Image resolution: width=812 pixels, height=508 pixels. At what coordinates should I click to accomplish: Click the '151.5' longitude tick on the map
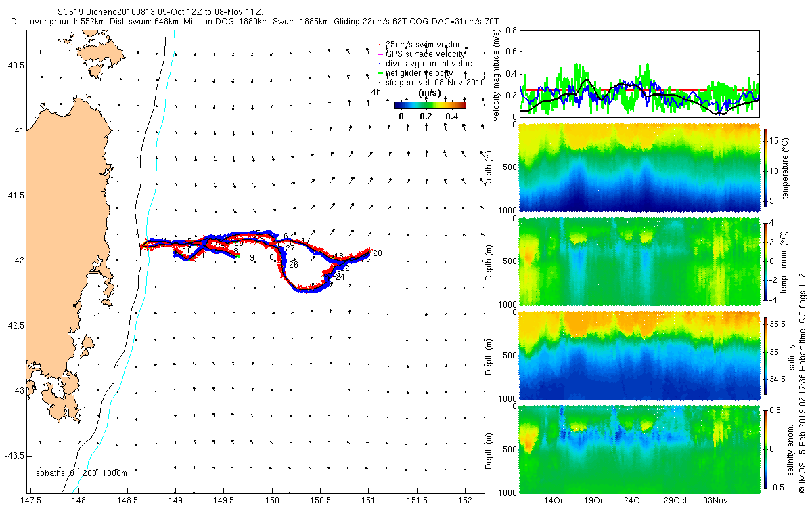pos(417,500)
